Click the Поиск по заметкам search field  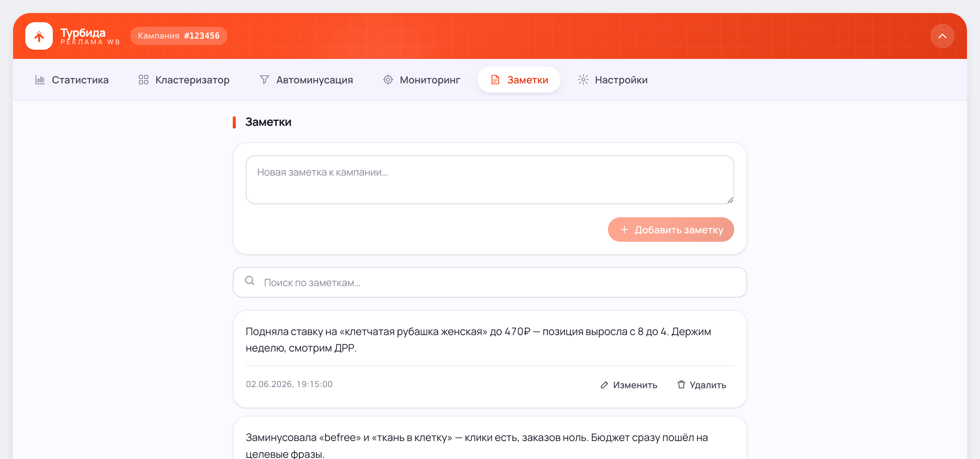[490, 282]
